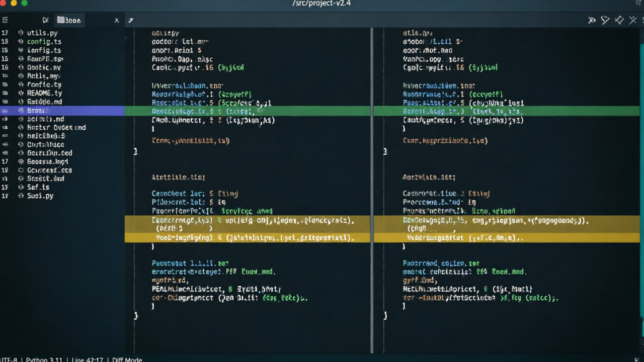This screenshot has width=644, height=362.
Task: Click Diff Mode in the status bar
Action: 127,359
